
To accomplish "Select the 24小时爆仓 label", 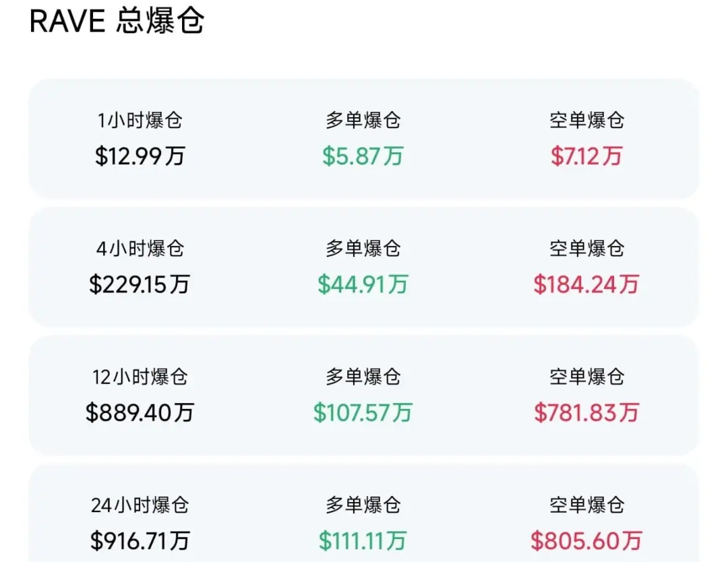I will point(140,505).
